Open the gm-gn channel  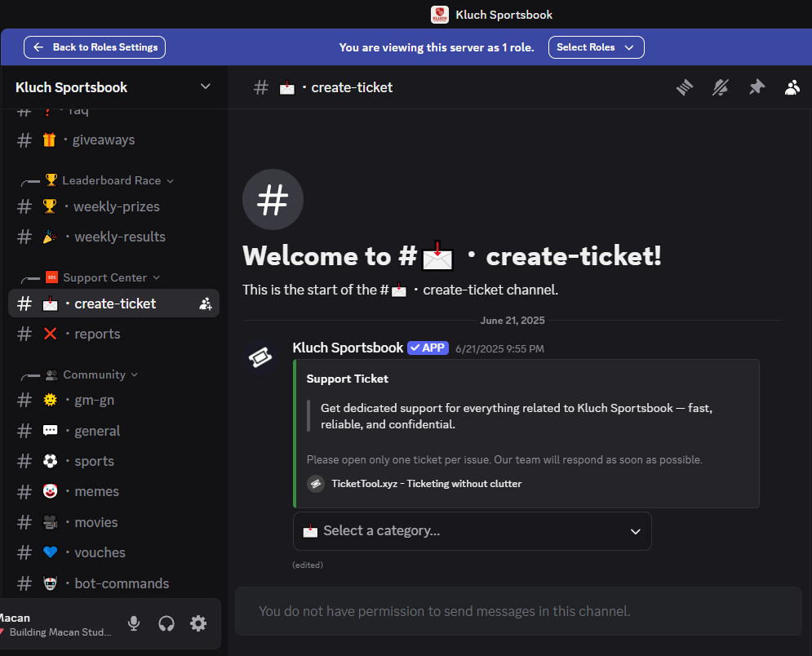[113, 401]
